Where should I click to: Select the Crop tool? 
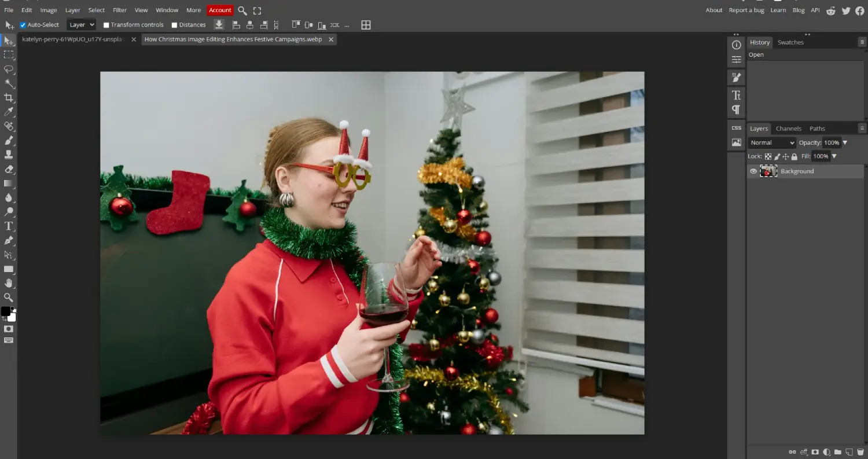tap(9, 97)
